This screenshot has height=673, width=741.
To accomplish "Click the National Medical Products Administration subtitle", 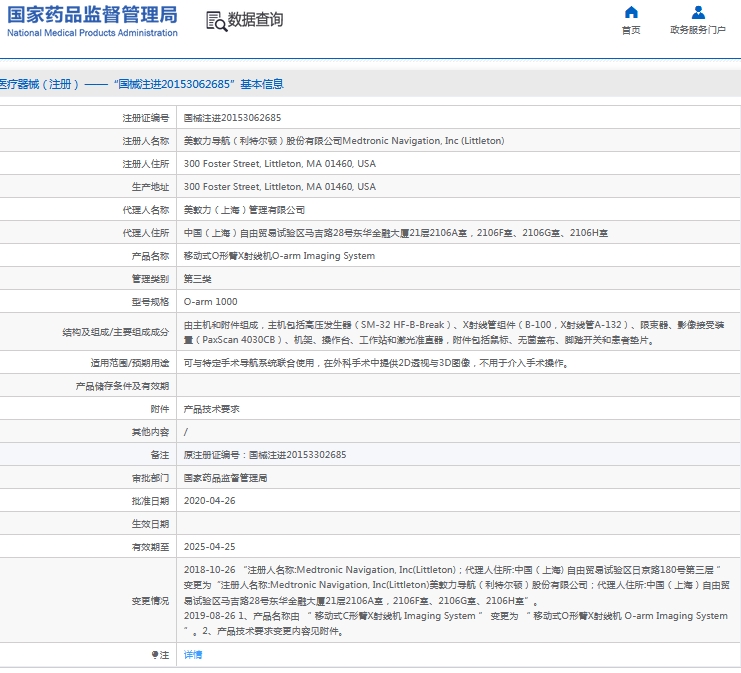I will [x=93, y=33].
